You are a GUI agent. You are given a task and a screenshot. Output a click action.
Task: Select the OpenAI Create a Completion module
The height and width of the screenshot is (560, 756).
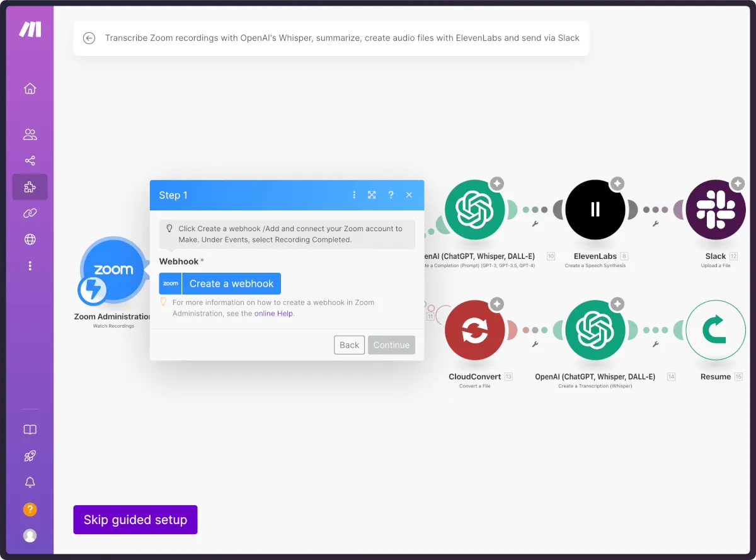[475, 210]
